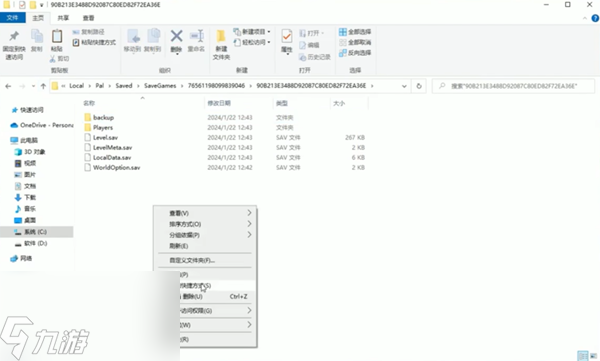
Task: Click the 粘贴 paste clipboard icon
Action: (x=57, y=36)
